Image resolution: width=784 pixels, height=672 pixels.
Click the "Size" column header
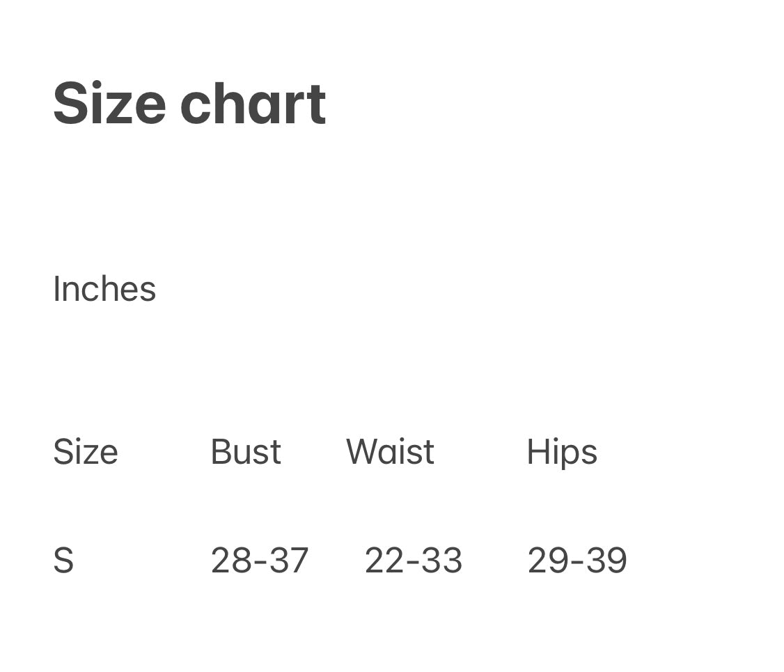point(86,452)
